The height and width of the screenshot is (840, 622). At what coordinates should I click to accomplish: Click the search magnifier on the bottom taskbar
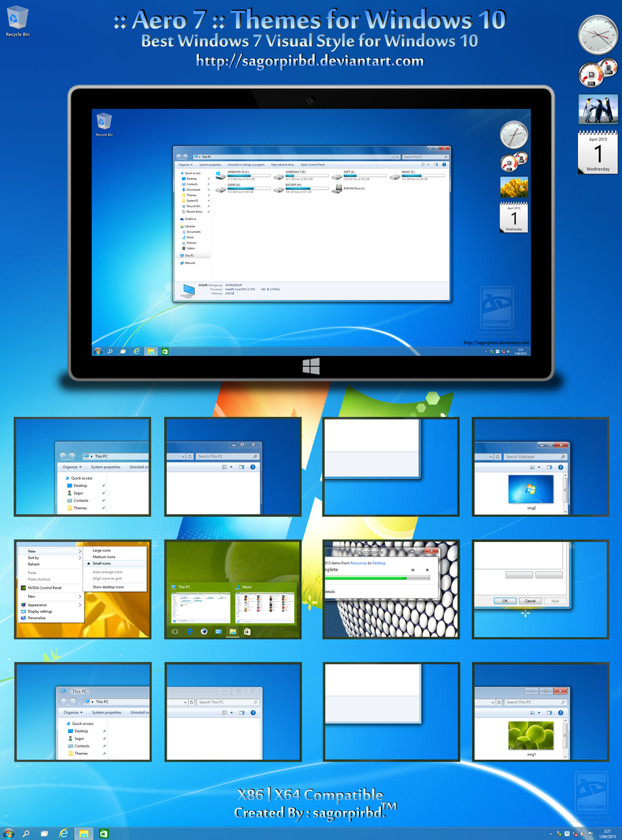coord(26,834)
